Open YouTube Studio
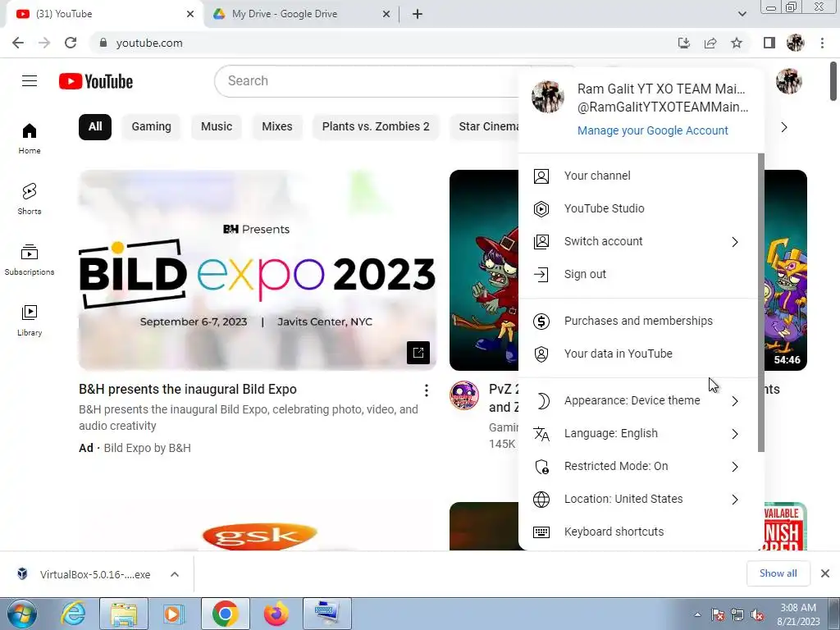Viewport: 840px width, 630px height. coord(638,208)
